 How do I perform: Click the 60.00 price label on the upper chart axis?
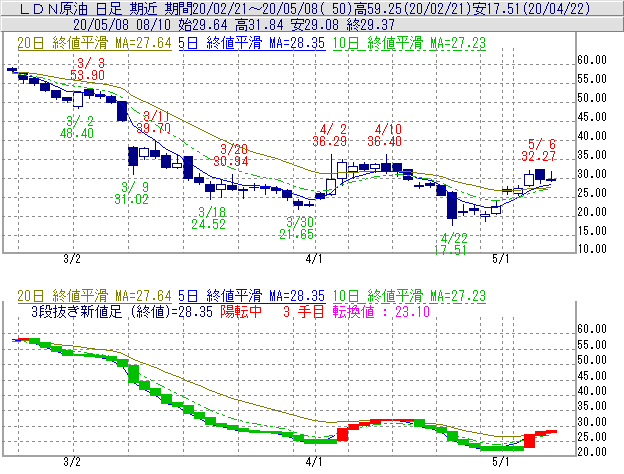(x=592, y=60)
